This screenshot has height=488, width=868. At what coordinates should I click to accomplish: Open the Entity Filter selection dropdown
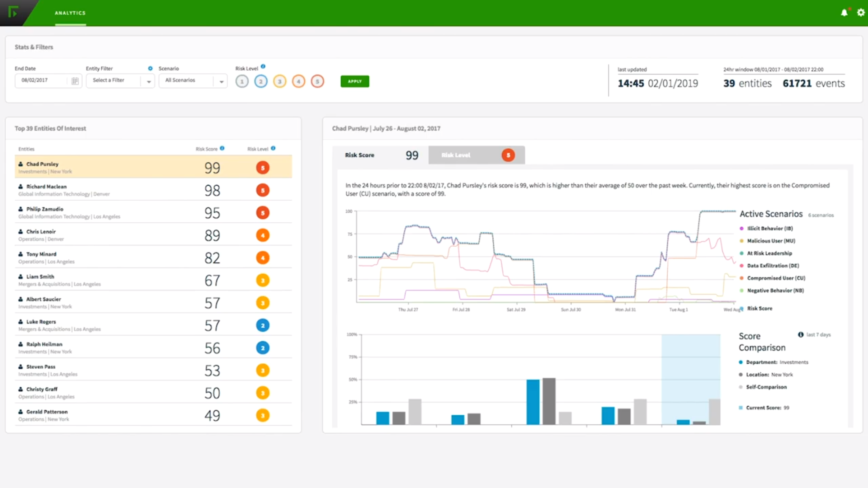click(149, 80)
